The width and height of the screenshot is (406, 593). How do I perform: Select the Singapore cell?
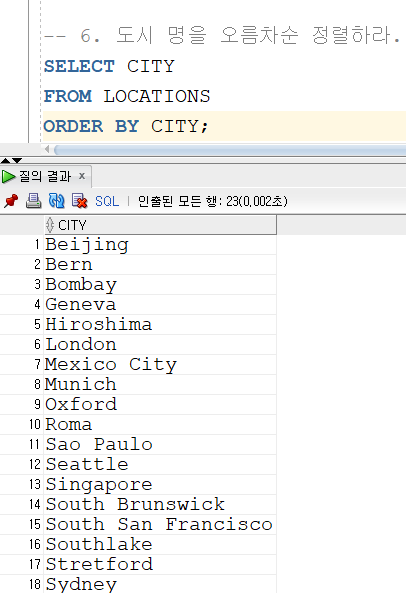160,484
